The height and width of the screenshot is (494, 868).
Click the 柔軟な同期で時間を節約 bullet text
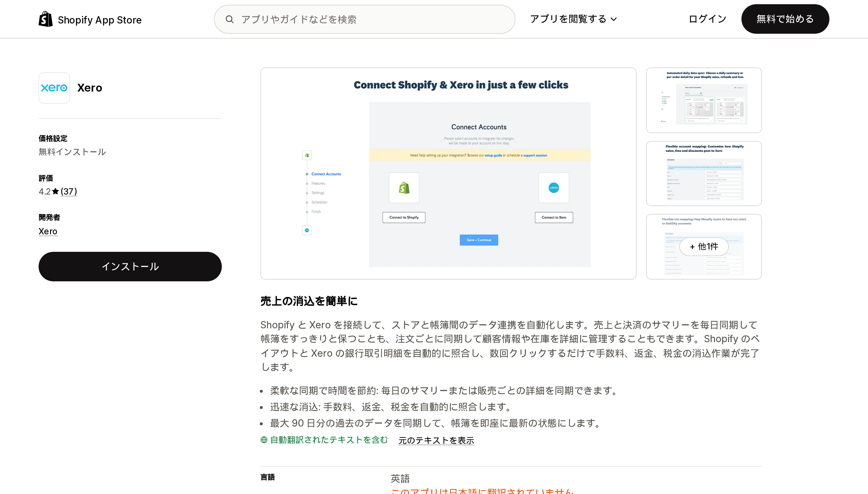point(444,390)
